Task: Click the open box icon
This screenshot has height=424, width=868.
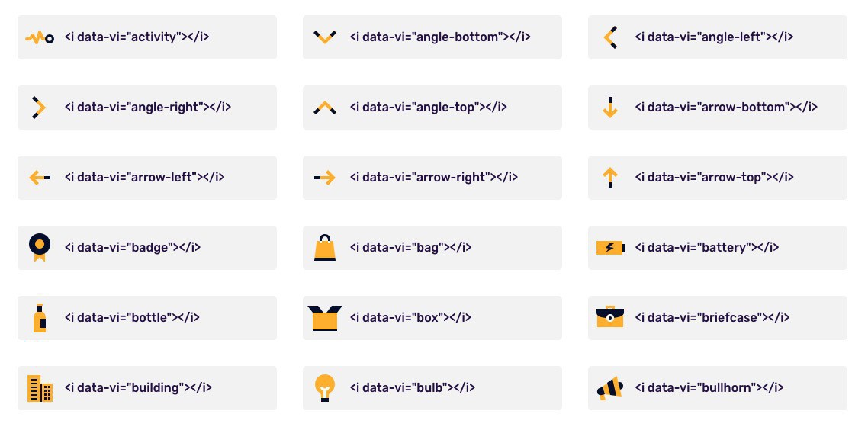Action: point(325,317)
